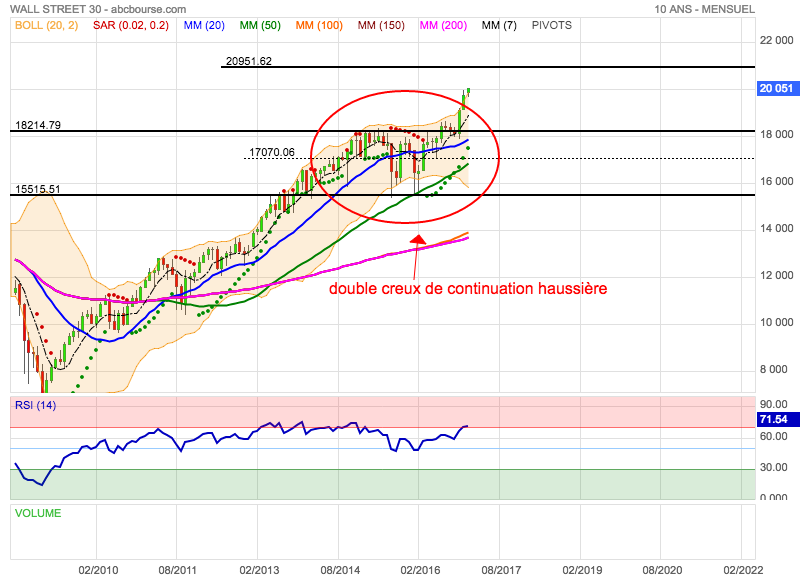The width and height of the screenshot is (800, 580).
Task: Toggle the MM (150) moving average label
Action: click(x=381, y=26)
